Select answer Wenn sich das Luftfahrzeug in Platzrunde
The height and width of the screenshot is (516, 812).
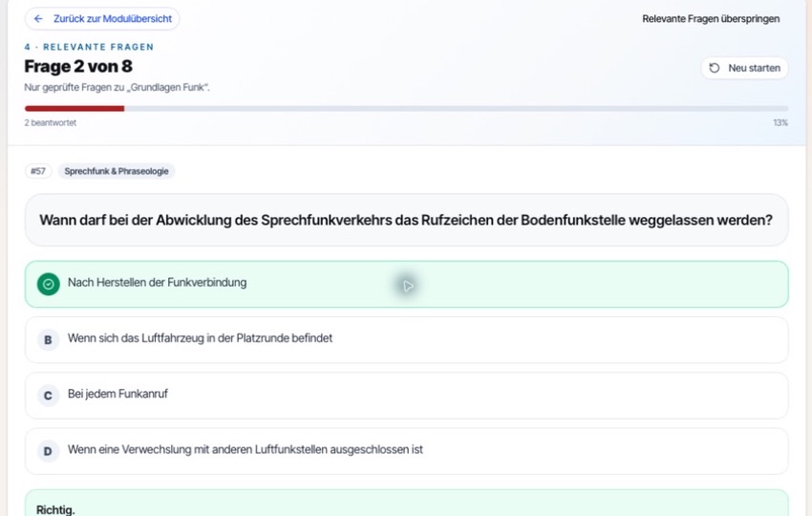[407, 340]
